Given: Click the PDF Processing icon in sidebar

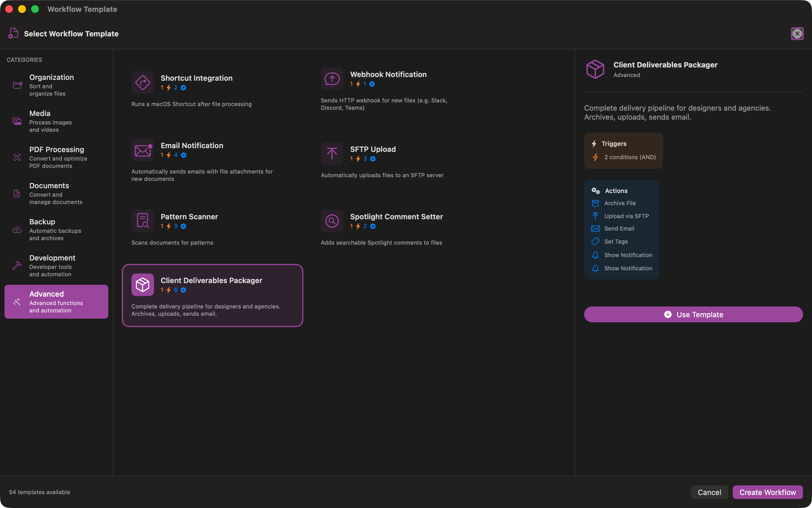Looking at the screenshot, I should pos(17,157).
